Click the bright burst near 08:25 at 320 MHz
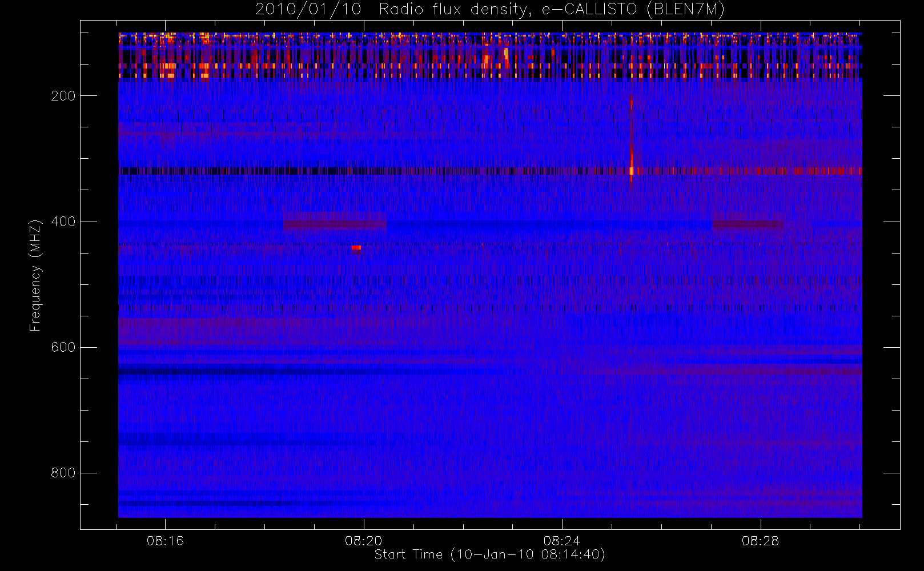924x571 pixels. [631, 170]
